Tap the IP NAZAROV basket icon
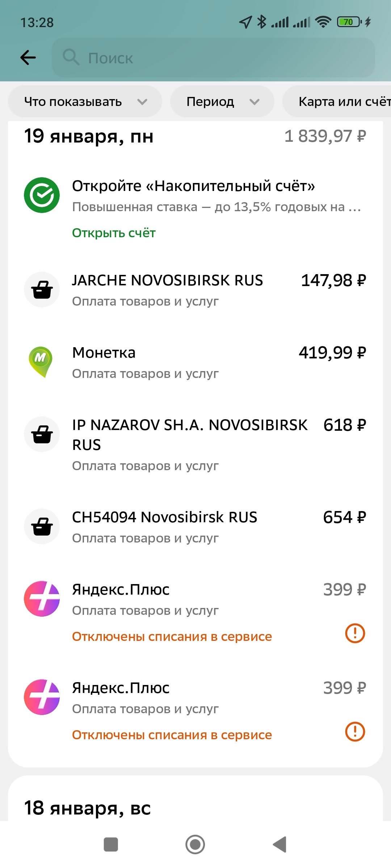The image size is (391, 868). coord(42,434)
